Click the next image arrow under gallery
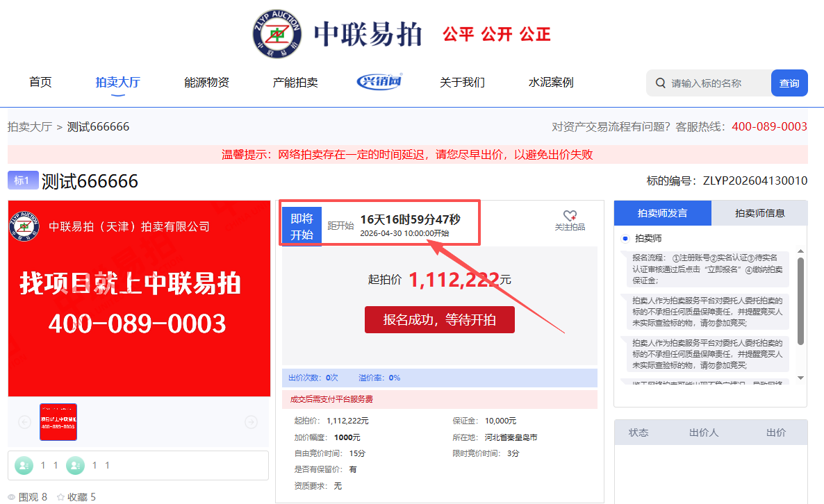Viewport: 824px width, 504px height. click(252, 422)
